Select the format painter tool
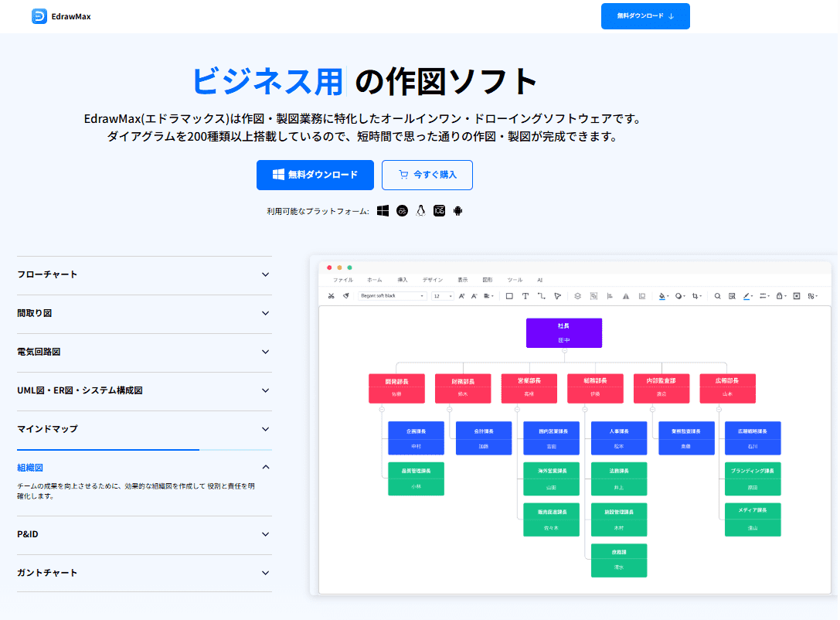 pos(346,296)
